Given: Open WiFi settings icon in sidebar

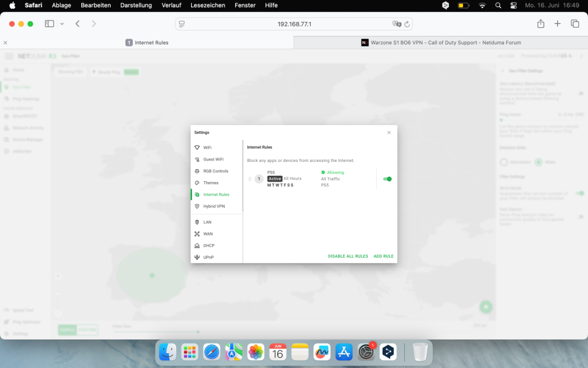Looking at the screenshot, I should (197, 147).
